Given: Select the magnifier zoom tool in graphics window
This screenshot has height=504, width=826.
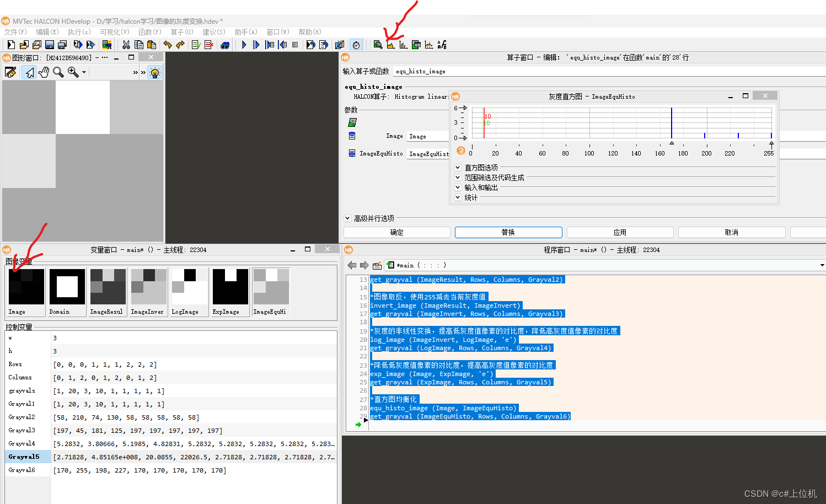Looking at the screenshot, I should click(x=58, y=72).
